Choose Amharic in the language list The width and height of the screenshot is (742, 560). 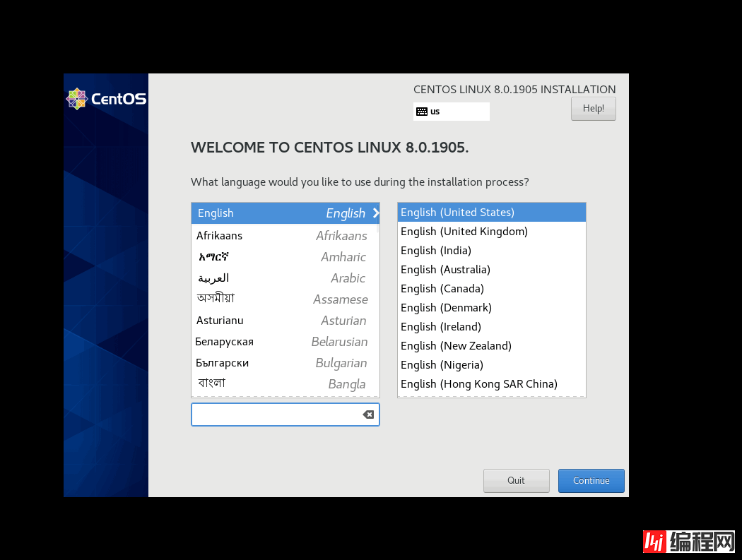(283, 257)
